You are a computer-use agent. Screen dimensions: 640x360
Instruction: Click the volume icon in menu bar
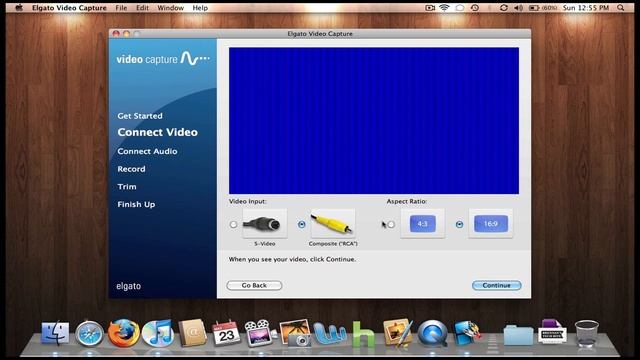[518, 8]
